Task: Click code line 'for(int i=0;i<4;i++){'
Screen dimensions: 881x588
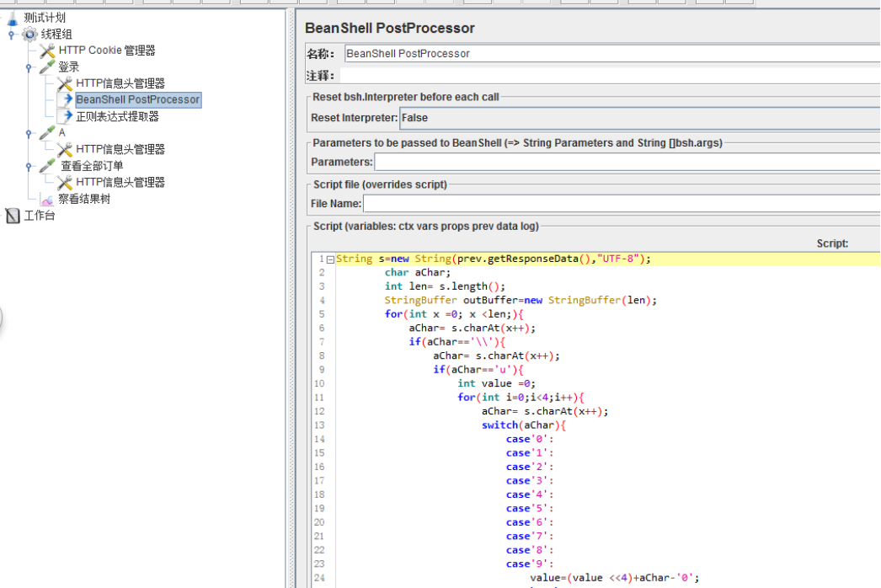Action: 521,398
